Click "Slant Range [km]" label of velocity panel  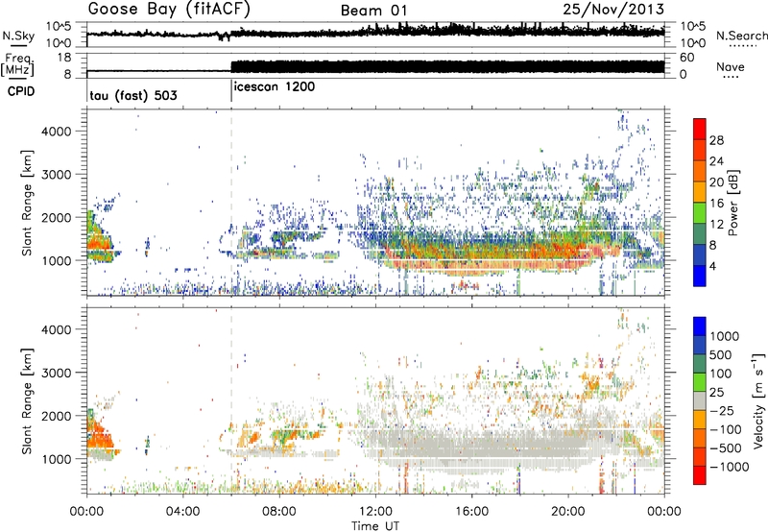(27, 400)
